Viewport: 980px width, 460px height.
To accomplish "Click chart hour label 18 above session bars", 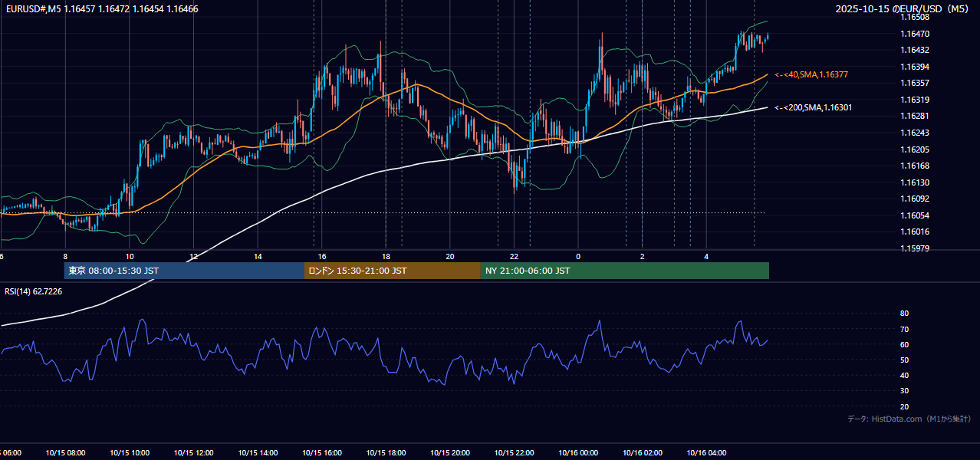I will (x=386, y=256).
